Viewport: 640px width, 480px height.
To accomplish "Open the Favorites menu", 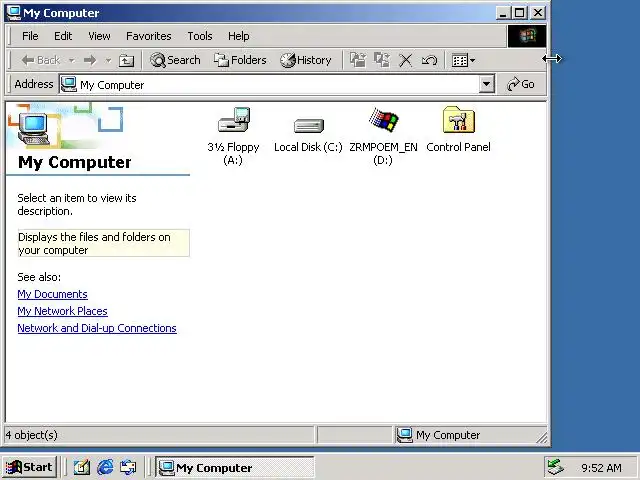I will click(x=149, y=36).
